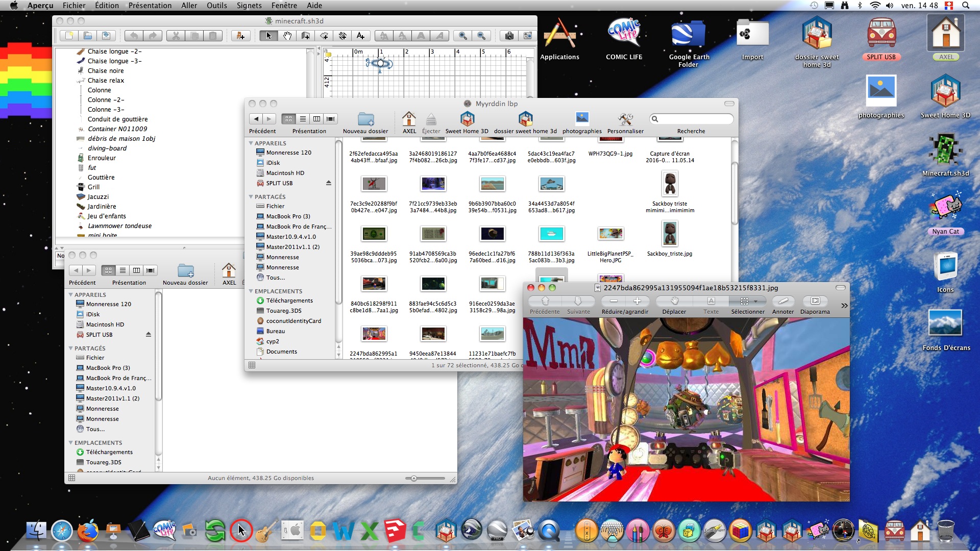Image resolution: width=980 pixels, height=551 pixels.
Task: Click Zoom out magnifier in Sweet Home 3D toolbar
Action: (481, 36)
